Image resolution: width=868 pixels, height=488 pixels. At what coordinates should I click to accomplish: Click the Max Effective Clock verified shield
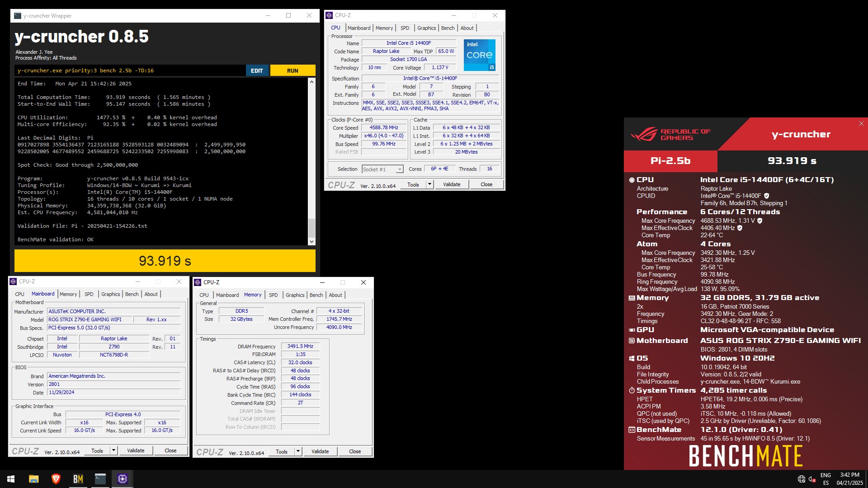(740, 228)
